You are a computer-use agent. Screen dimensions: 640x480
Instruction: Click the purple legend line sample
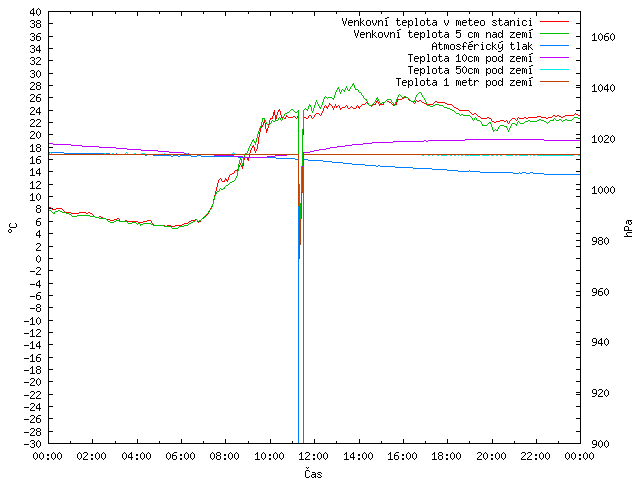coord(554,58)
